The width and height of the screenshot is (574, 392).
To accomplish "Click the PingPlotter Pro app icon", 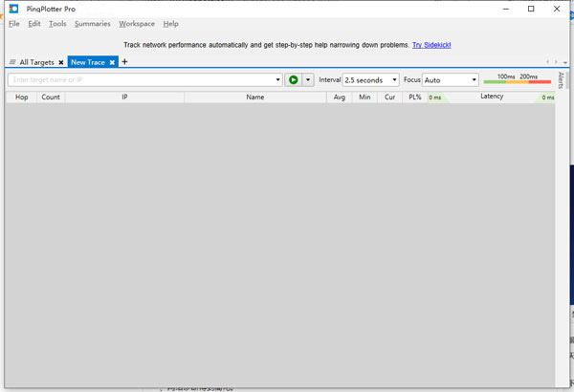I will (x=13, y=9).
